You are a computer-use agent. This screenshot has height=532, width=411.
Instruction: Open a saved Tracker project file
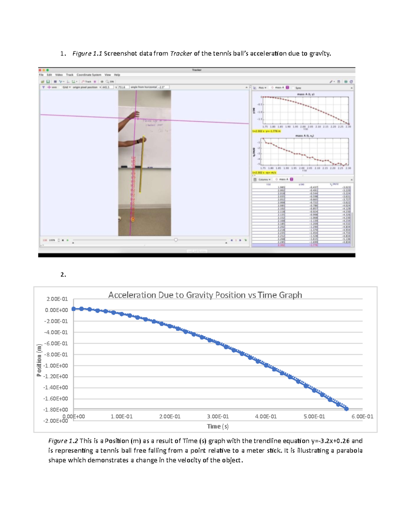coord(43,81)
